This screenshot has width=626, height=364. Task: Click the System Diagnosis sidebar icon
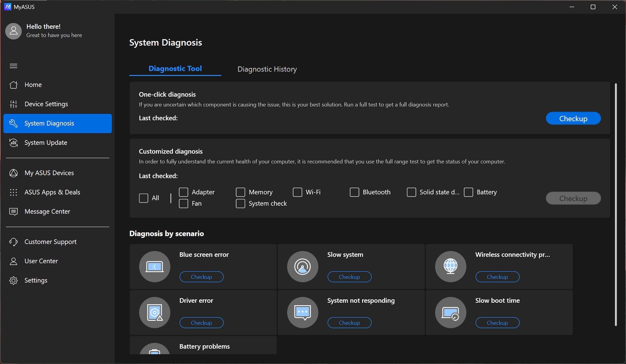[x=13, y=124]
